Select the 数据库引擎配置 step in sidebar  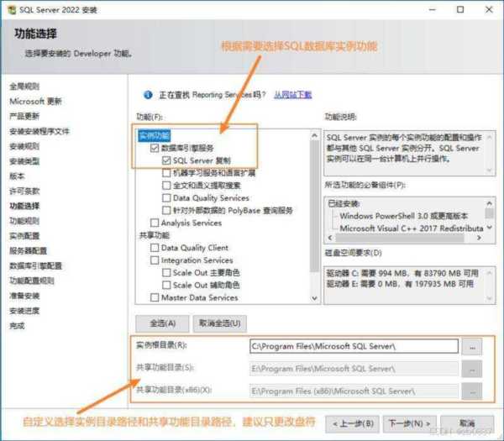tap(35, 265)
